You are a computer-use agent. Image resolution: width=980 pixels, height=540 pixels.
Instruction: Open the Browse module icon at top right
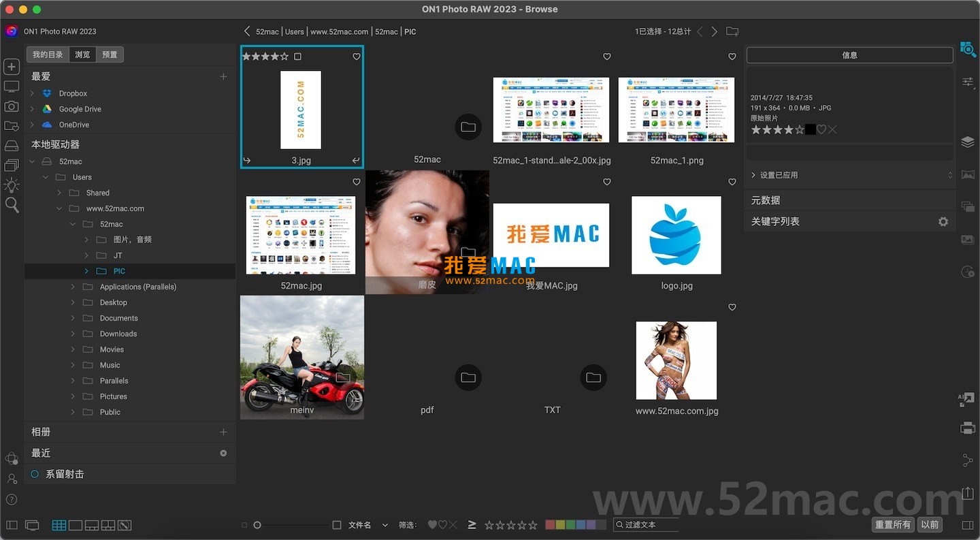(968, 49)
